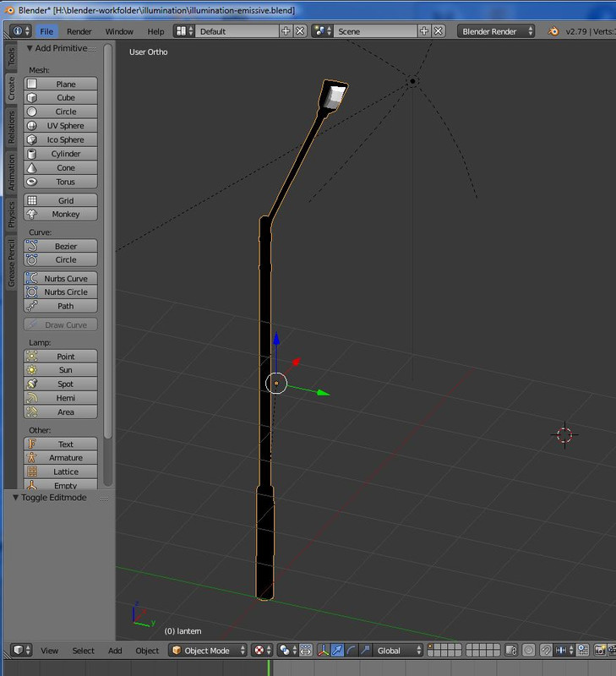
Task: Open the pivot point selector
Action: [288, 650]
